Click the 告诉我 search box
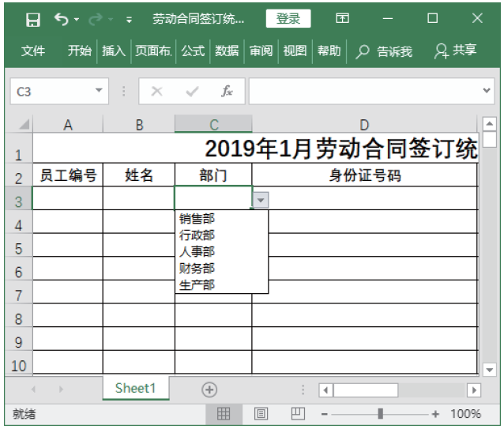Image resolution: width=504 pixels, height=429 pixels. tap(384, 51)
